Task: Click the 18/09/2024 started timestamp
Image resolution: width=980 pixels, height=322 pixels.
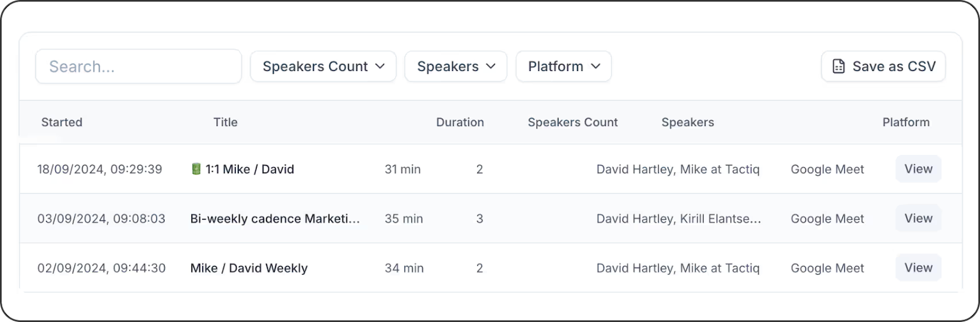Action: pos(99,169)
